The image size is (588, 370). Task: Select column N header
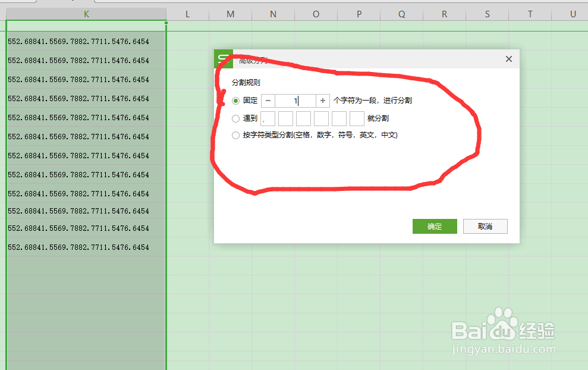[x=273, y=14]
